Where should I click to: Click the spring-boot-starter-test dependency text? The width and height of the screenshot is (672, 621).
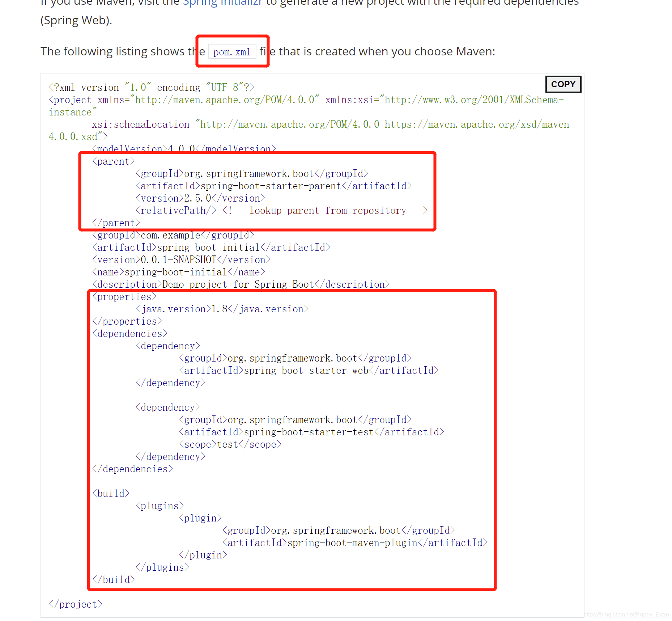[310, 431]
